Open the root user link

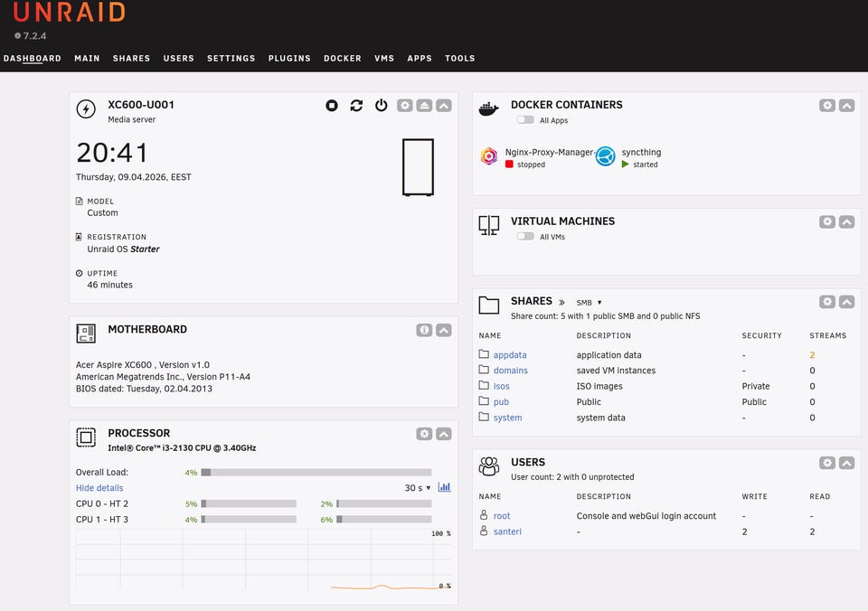coord(502,516)
